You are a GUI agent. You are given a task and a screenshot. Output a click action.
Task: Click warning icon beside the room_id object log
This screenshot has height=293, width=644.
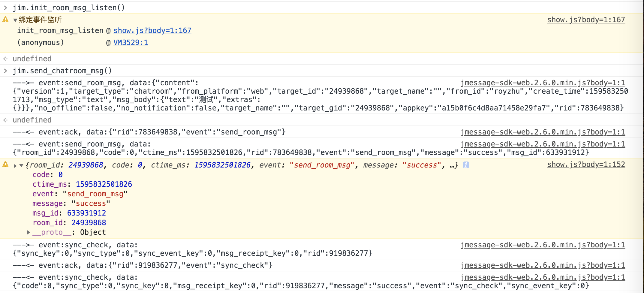(5, 164)
